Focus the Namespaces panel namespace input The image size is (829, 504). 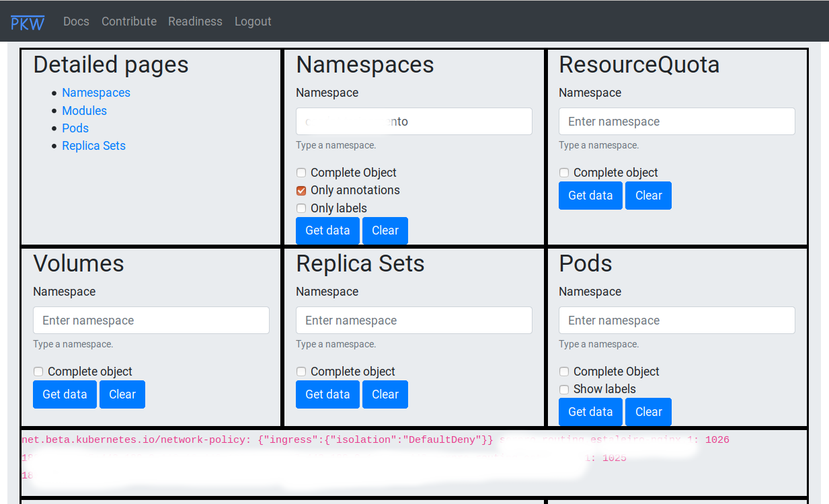click(414, 122)
